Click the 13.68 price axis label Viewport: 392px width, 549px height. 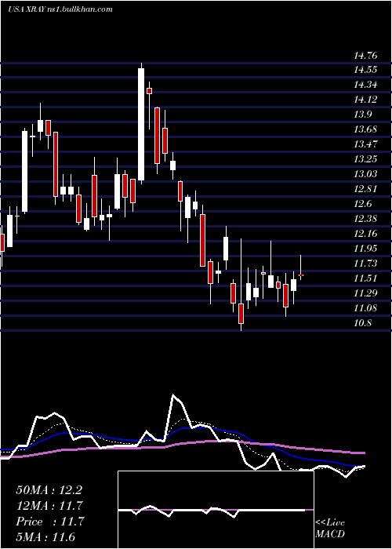click(x=365, y=129)
